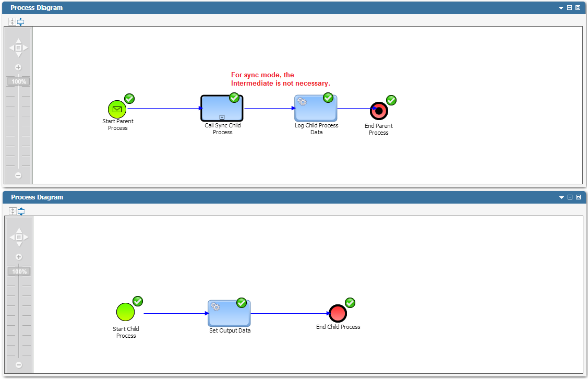Screen dimensions: 588x379
Task: Click the red sync mode annotation text
Action: tap(281, 79)
